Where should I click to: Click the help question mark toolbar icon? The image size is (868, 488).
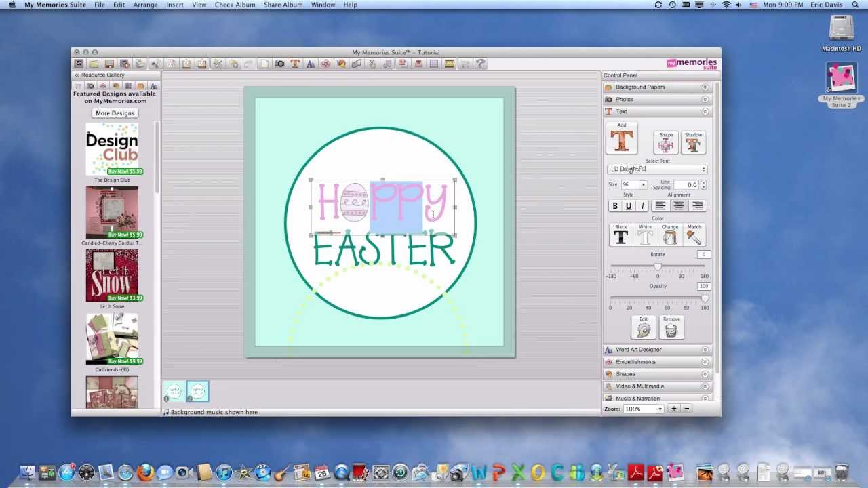coord(480,64)
